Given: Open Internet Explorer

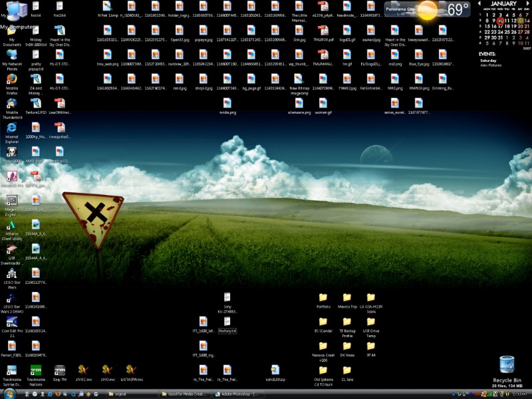Looking at the screenshot, I should (11, 128).
